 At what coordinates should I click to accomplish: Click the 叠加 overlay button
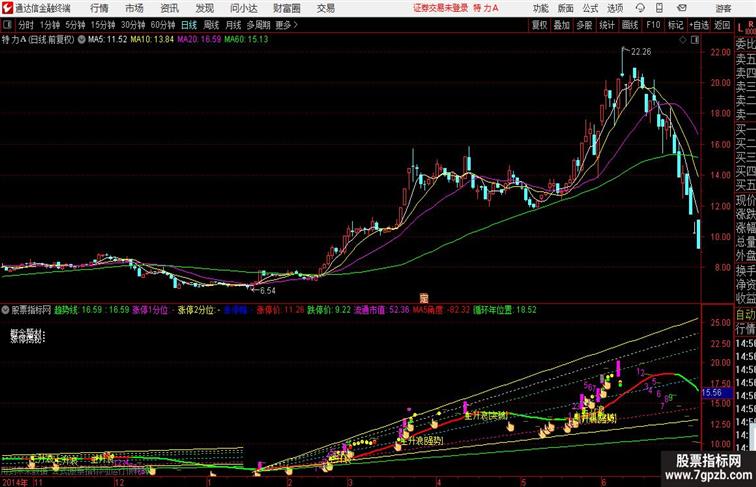point(561,25)
